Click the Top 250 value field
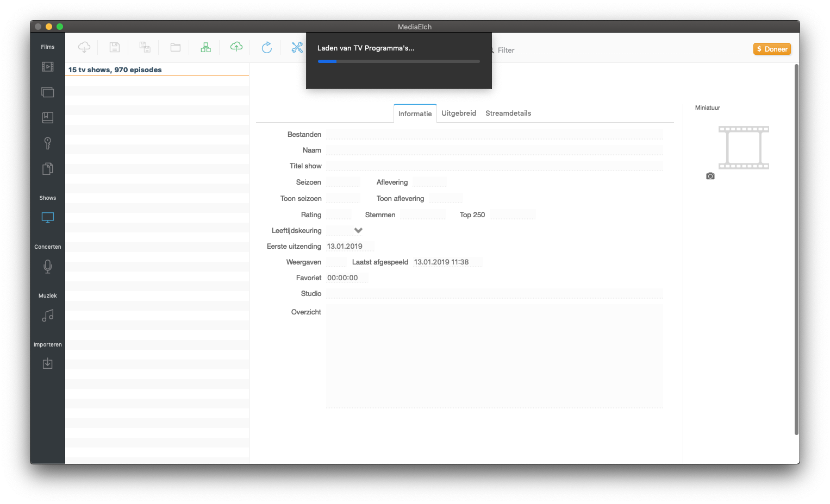The image size is (830, 504). pyautogui.click(x=513, y=215)
